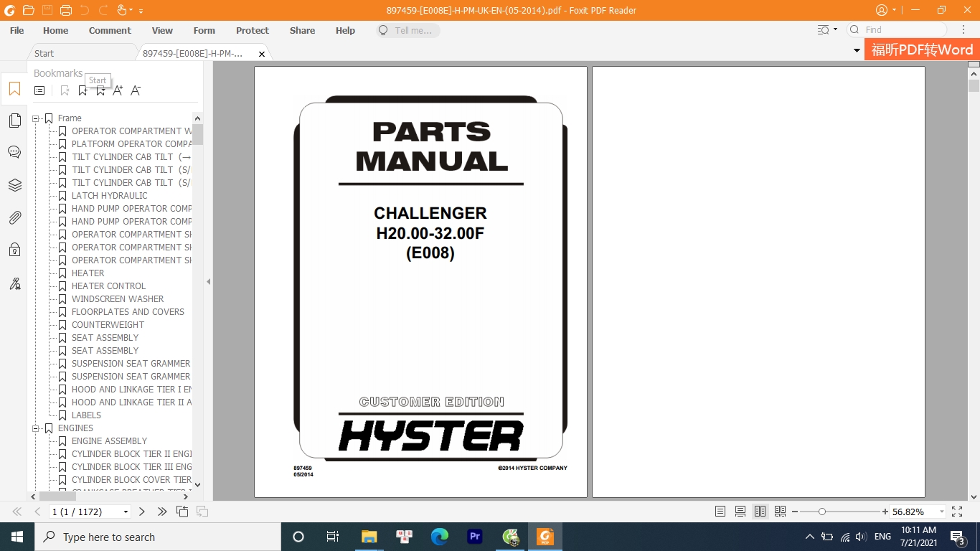This screenshot has height=551, width=980.
Task: Toggle full screen mode icon
Action: [957, 512]
